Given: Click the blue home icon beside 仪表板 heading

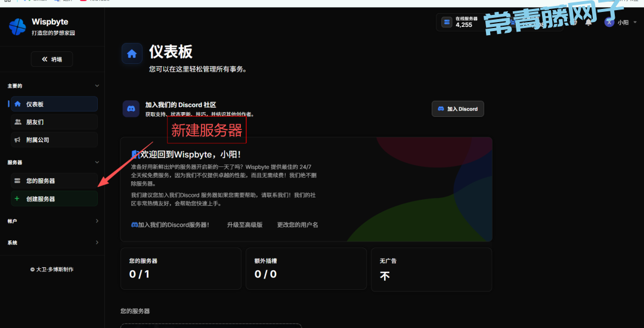Looking at the screenshot, I should click(132, 54).
